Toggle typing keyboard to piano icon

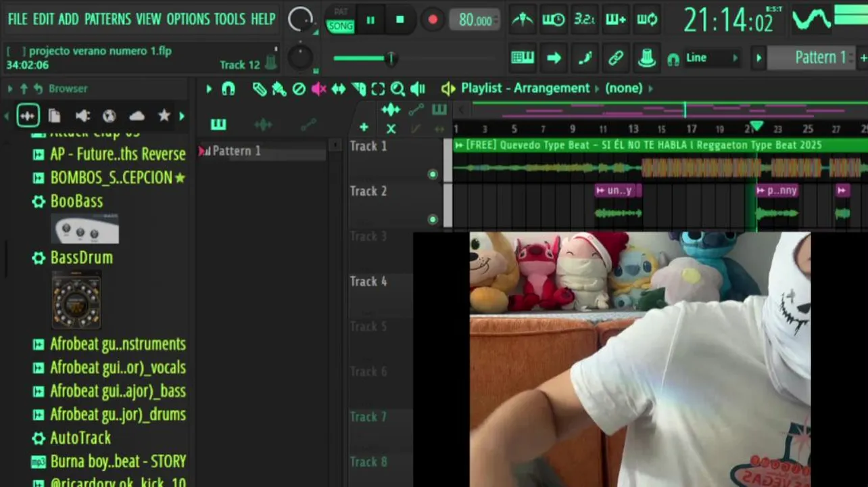click(x=522, y=57)
